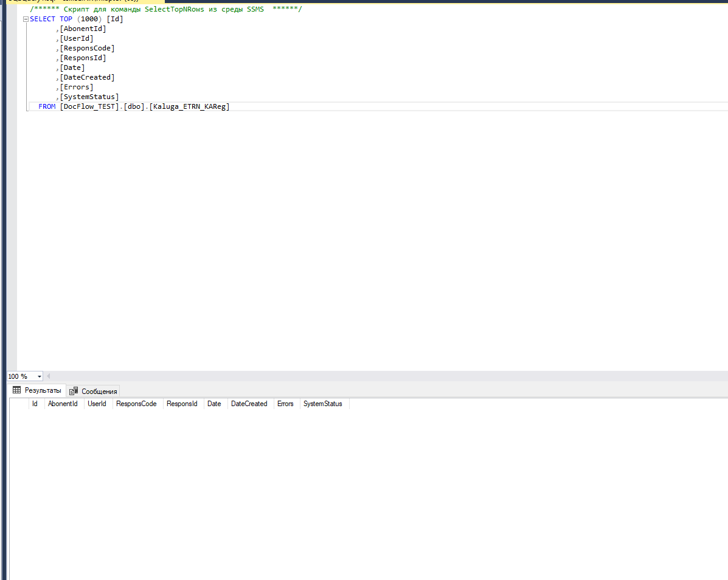Click the [ResponsId] column in the query
728x580 pixels.
click(83, 58)
